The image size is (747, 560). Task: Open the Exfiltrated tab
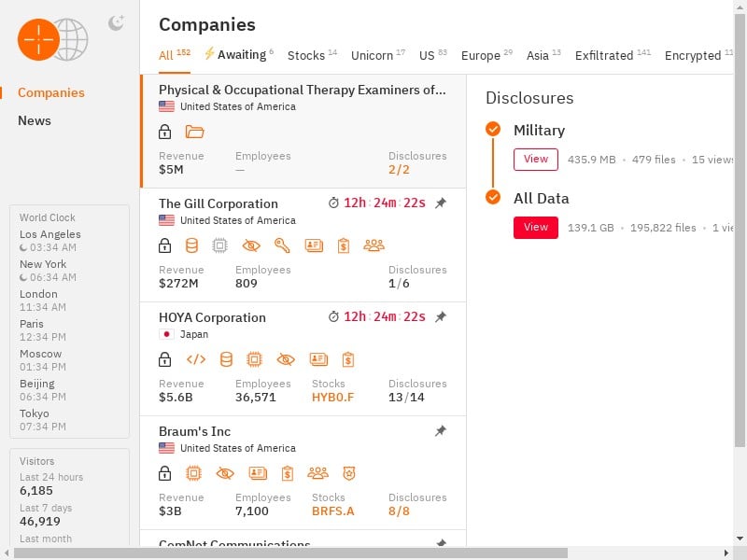pos(613,55)
